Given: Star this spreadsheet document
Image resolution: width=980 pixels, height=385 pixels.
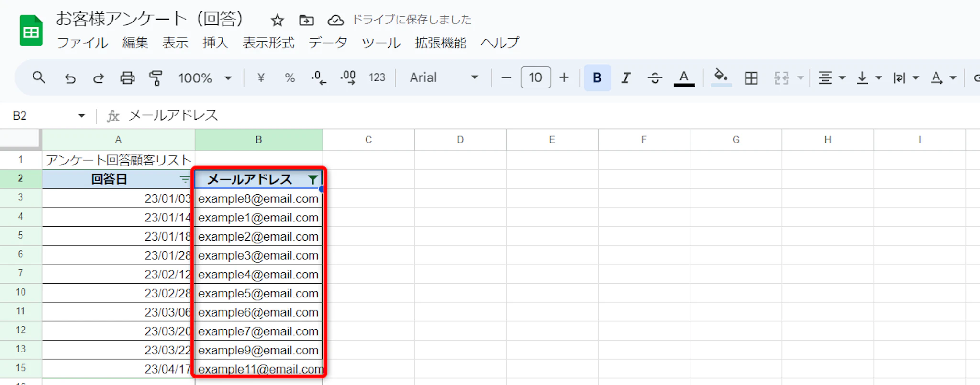Looking at the screenshot, I should click(277, 20).
